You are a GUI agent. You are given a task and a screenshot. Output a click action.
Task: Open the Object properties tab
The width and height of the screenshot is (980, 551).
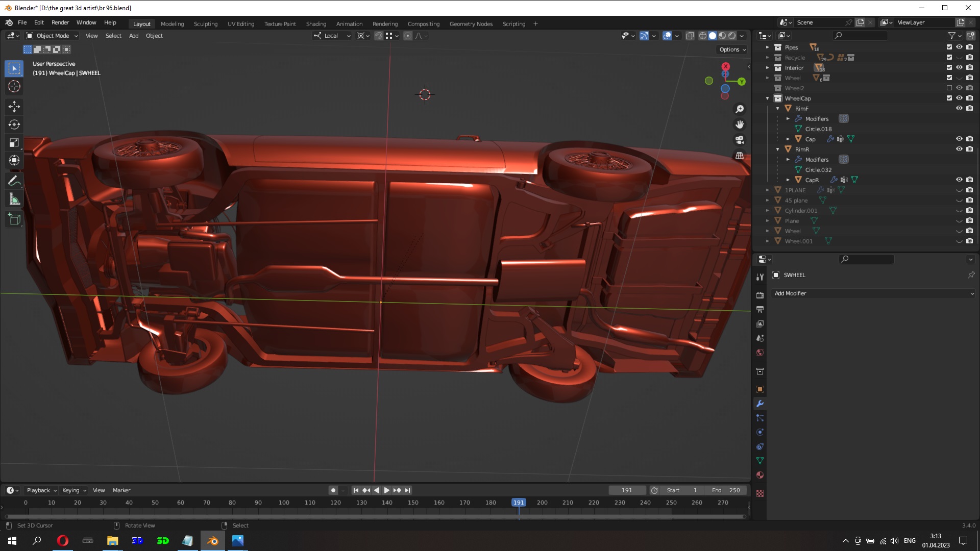(x=760, y=389)
